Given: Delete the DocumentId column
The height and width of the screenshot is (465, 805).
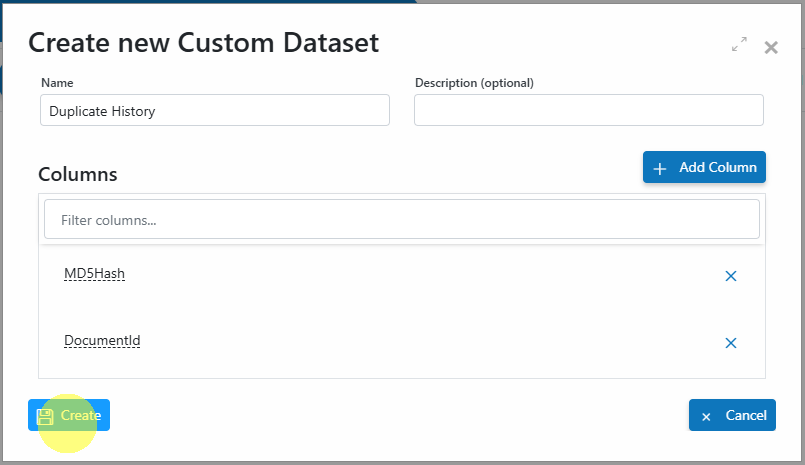Looking at the screenshot, I should [x=731, y=343].
